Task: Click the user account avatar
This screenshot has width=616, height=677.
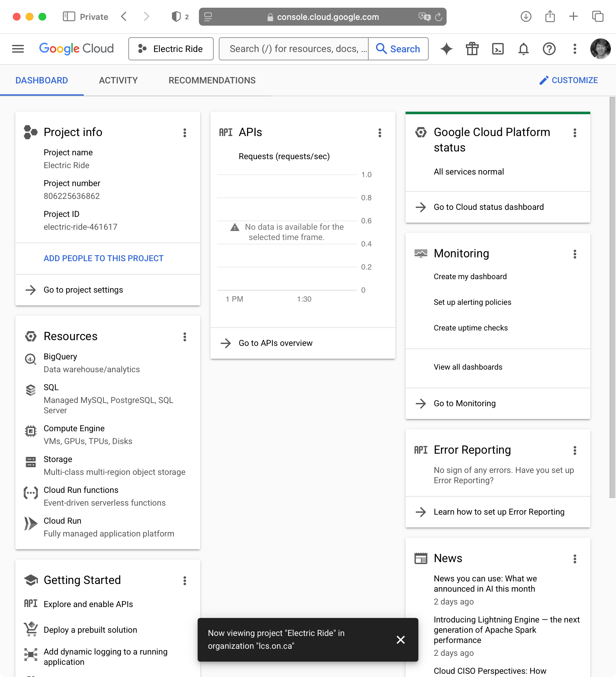Action: (x=600, y=49)
